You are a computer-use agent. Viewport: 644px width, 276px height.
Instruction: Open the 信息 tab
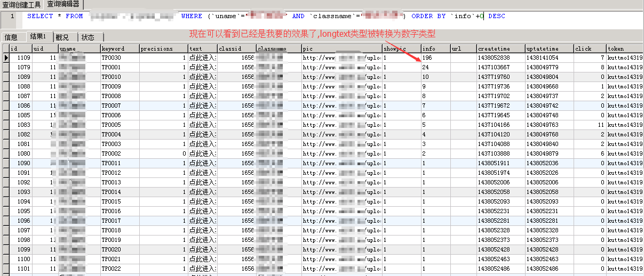coord(11,37)
